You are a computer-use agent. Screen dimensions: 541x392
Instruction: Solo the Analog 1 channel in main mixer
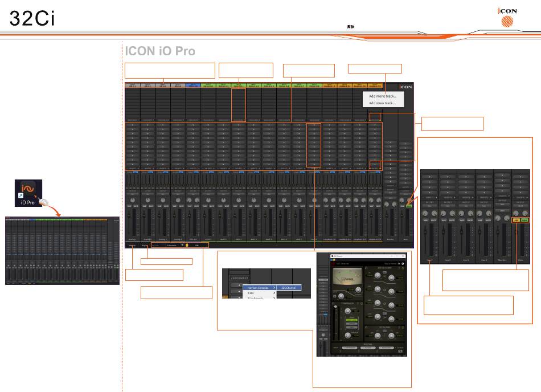pos(129,206)
